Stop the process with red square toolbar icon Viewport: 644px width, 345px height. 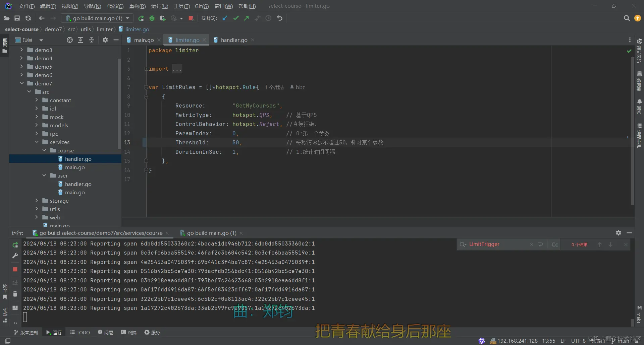191,18
